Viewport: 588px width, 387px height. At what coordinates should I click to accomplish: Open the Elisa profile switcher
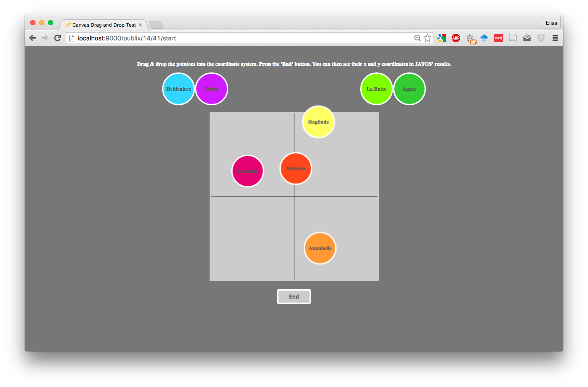pos(552,23)
